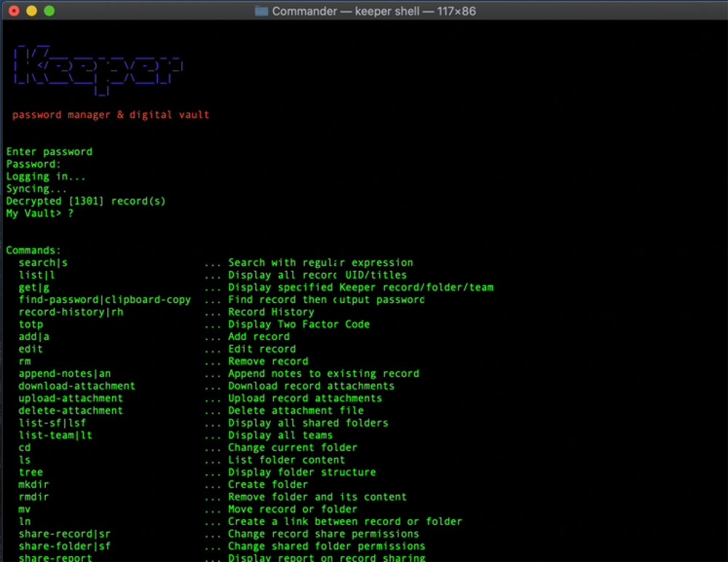Click the 'share-record|sr' command

(x=65, y=534)
